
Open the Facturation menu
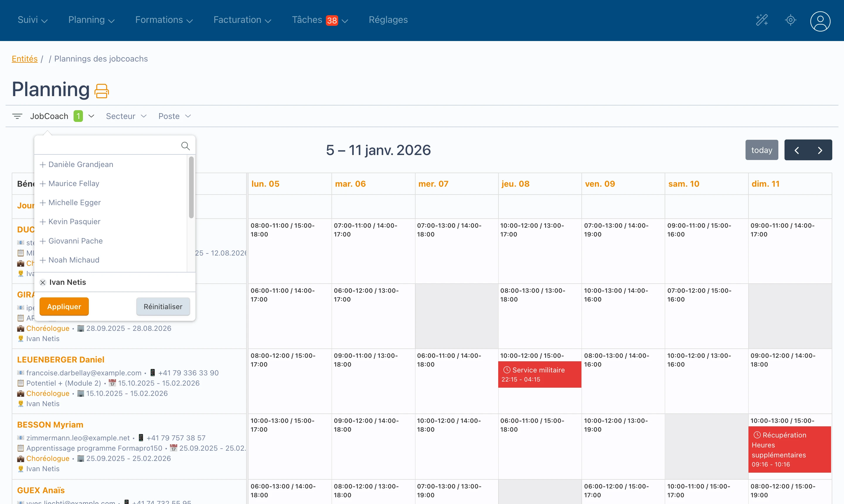(242, 20)
